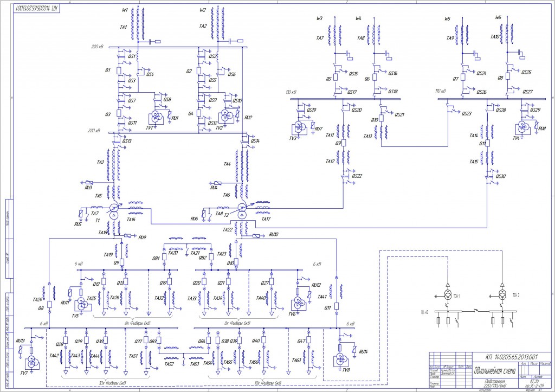
Task: Click the TA21 label
Action: click(195, 253)
